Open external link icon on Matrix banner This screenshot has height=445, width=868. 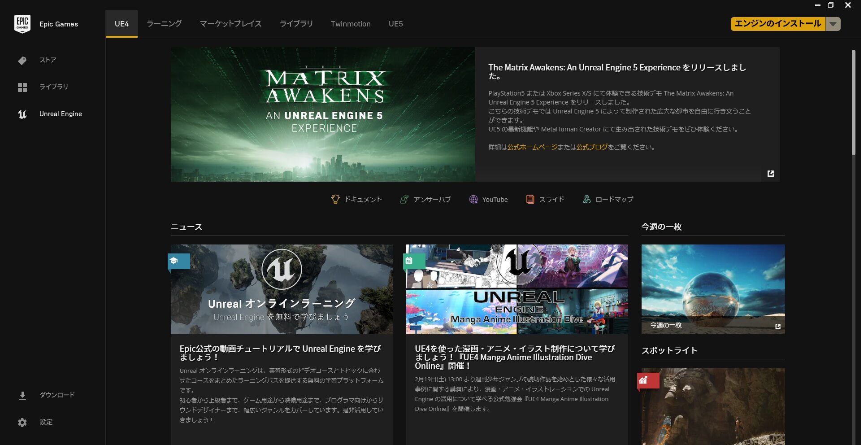point(770,174)
